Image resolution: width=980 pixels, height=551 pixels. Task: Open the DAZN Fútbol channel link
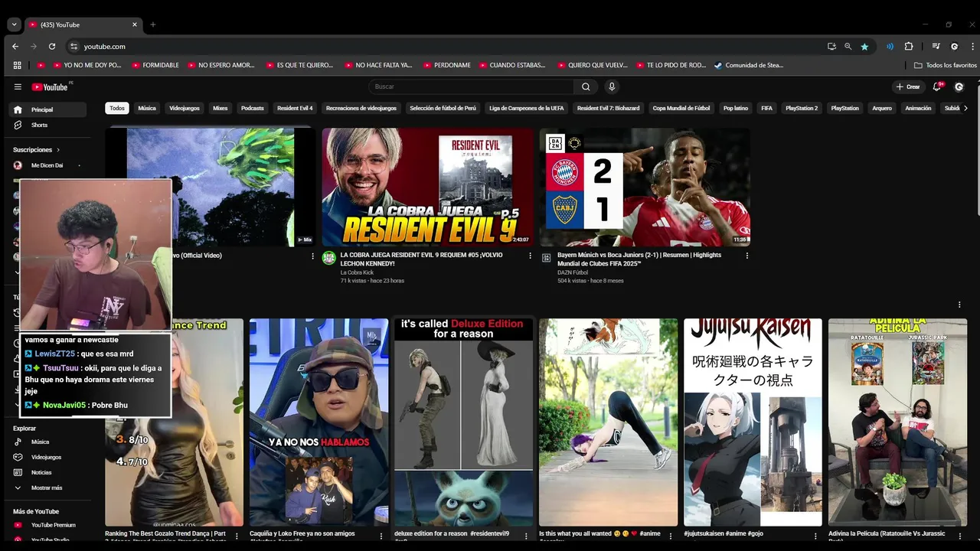click(x=573, y=272)
